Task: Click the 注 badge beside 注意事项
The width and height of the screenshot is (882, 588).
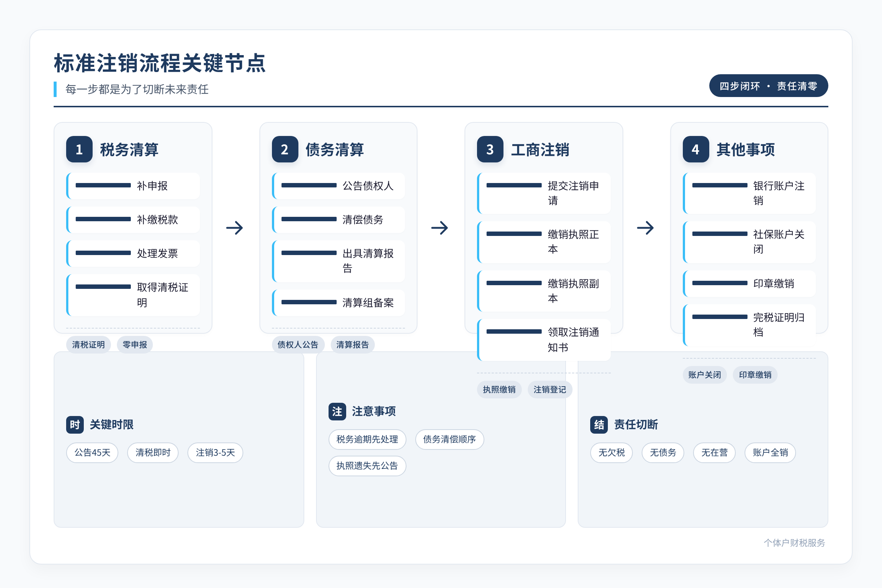Action: 337,411
